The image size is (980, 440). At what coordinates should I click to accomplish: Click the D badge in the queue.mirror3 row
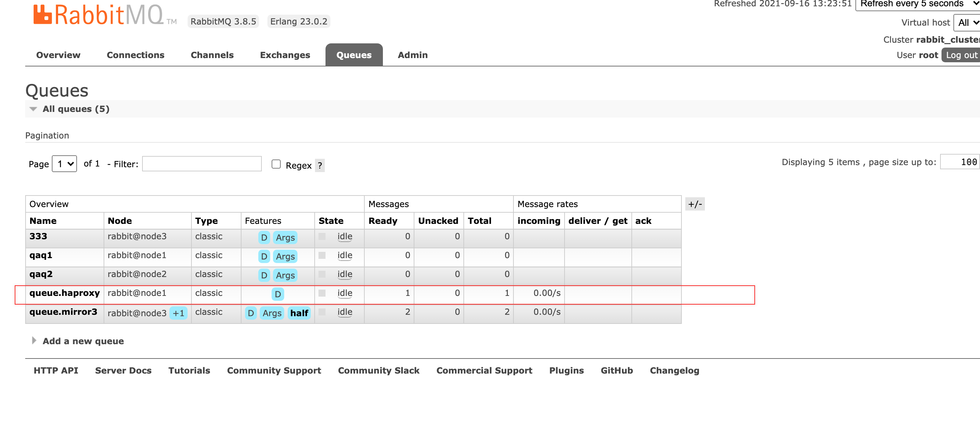click(251, 313)
